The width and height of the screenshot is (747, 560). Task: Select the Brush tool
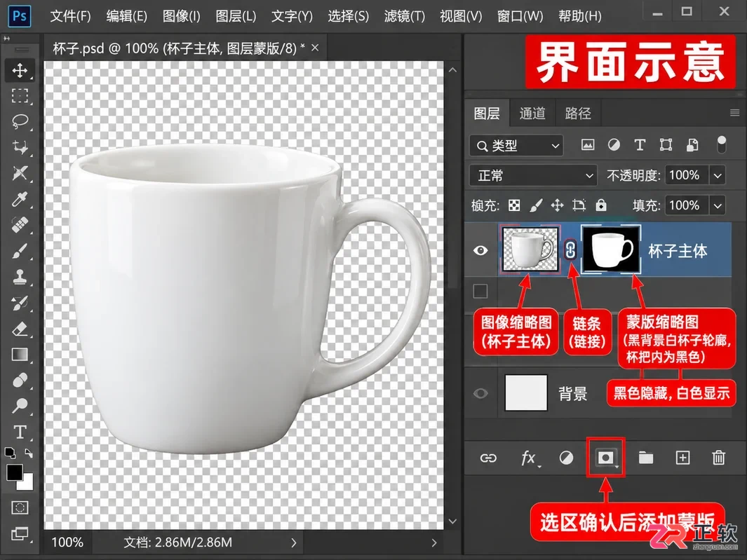(20, 250)
